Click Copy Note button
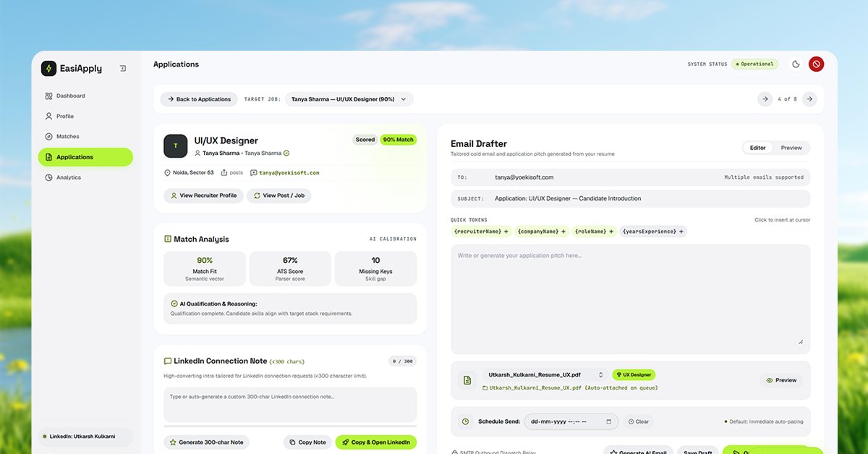 (307, 442)
